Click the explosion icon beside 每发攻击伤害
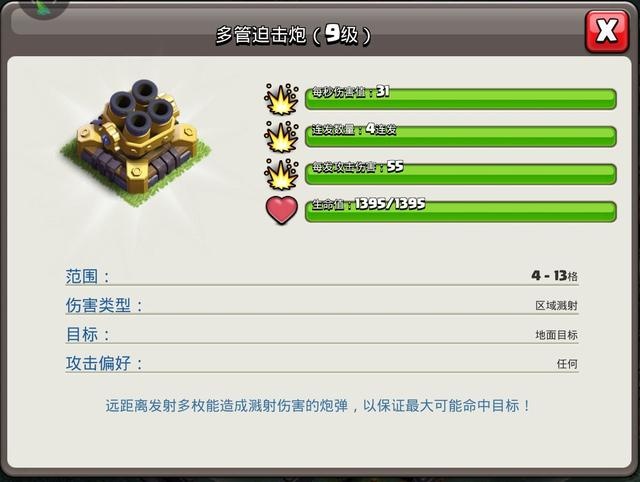640x482 pixels. [281, 174]
